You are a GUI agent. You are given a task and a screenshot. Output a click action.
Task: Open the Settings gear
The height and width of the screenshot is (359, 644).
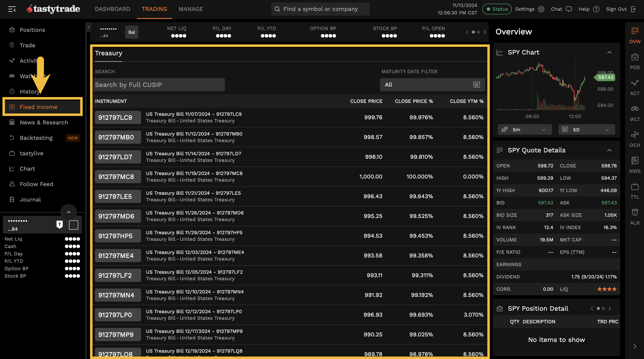(541, 9)
